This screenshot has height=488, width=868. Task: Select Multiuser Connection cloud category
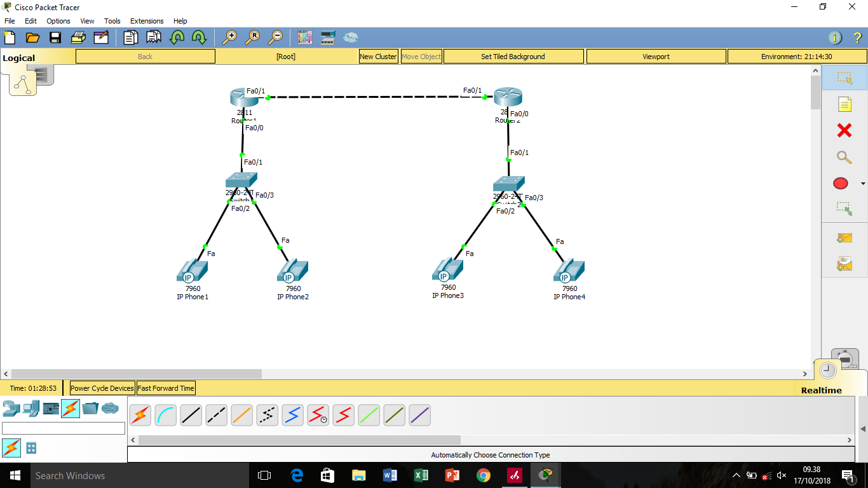110,409
